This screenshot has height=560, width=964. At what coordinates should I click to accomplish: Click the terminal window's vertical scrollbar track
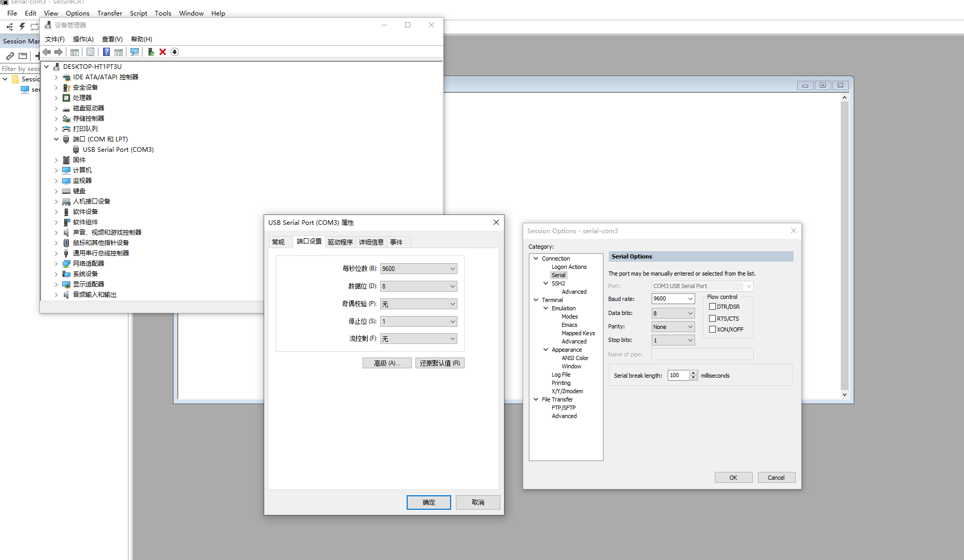tap(845, 246)
